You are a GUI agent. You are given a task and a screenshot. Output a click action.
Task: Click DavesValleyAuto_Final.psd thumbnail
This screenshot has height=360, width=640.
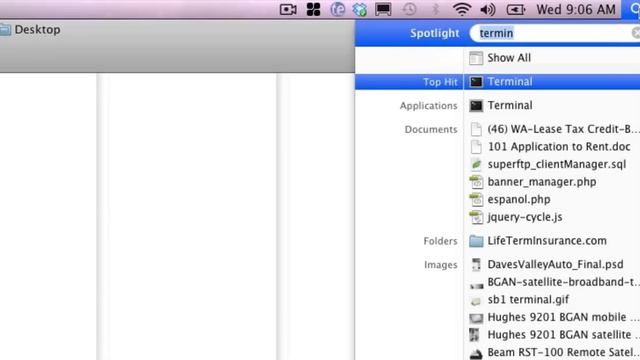point(476,264)
